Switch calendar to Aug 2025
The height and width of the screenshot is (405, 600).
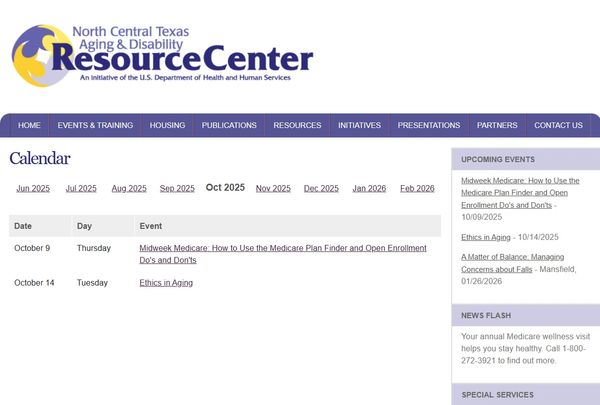[129, 188]
